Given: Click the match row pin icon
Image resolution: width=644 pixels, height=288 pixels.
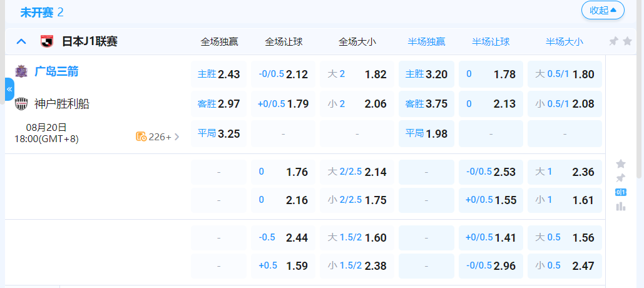Looking at the screenshot, I should [x=621, y=178].
